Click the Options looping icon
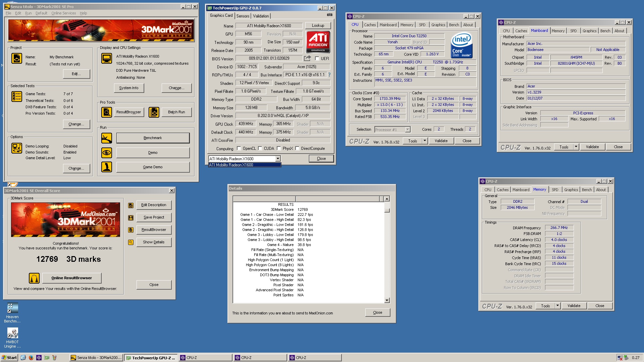This screenshot has width=644, height=362. tap(17, 148)
